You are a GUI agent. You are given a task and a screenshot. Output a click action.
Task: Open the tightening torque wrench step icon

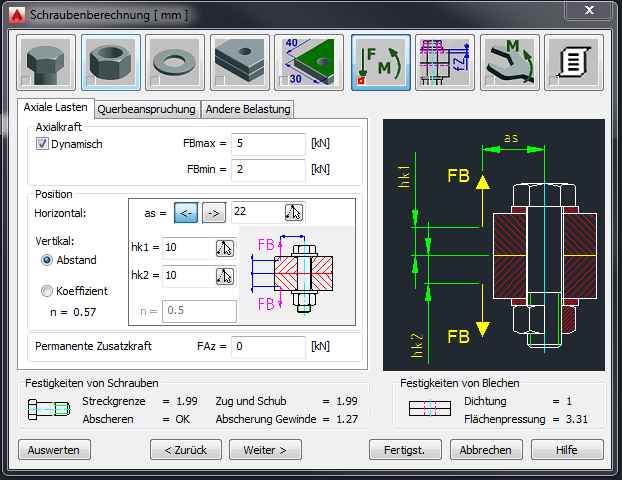(510, 63)
